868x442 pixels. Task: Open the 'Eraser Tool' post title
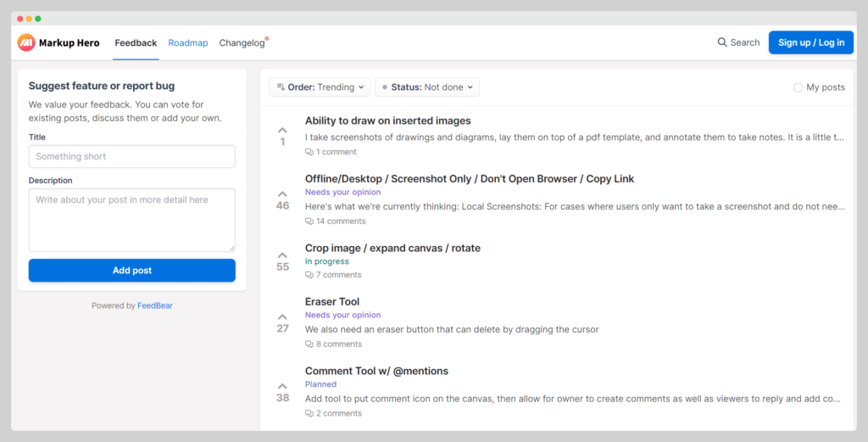pyautogui.click(x=332, y=302)
